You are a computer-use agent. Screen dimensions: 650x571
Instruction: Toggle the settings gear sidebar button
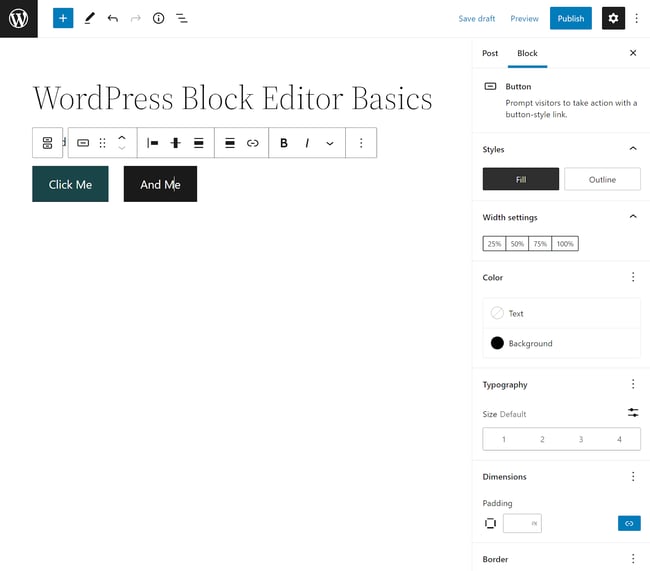613,18
